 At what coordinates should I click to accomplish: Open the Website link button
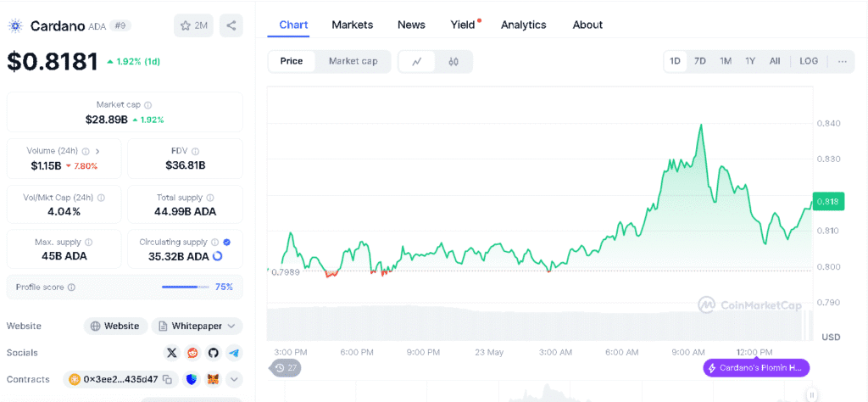point(115,327)
